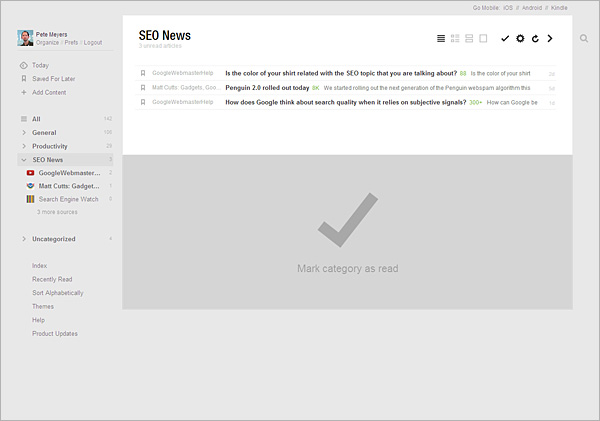Viewport: 600px width, 421px height.
Task: Refresh the SEO News feed
Action: [535, 38]
